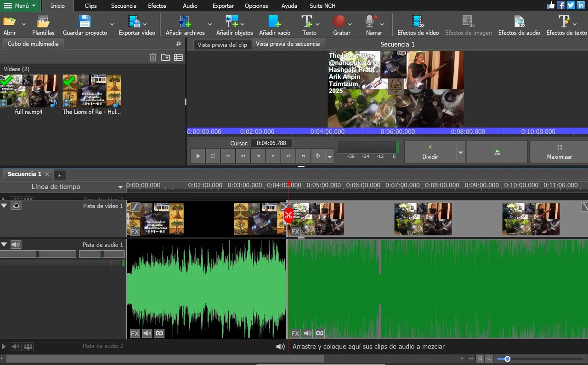Image resolution: width=588 pixels, height=365 pixels.
Task: Open the Narrar microphone tool
Action: pyautogui.click(x=371, y=22)
